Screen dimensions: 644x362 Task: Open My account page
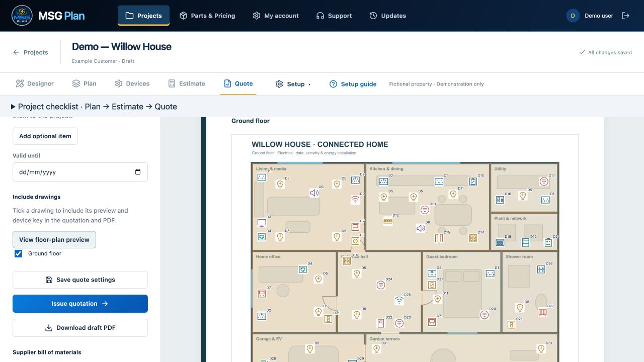tap(276, 16)
